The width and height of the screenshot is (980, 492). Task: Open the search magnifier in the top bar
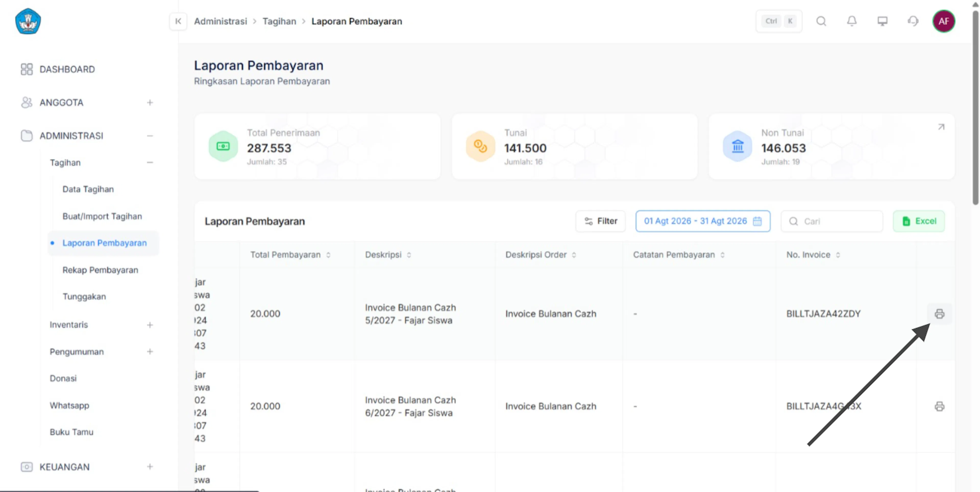click(x=821, y=21)
